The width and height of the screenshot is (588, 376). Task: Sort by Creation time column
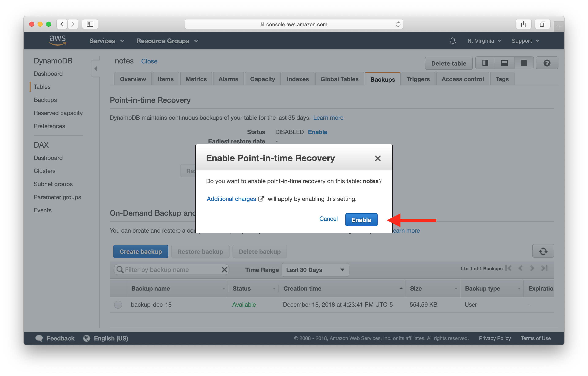[x=302, y=288]
